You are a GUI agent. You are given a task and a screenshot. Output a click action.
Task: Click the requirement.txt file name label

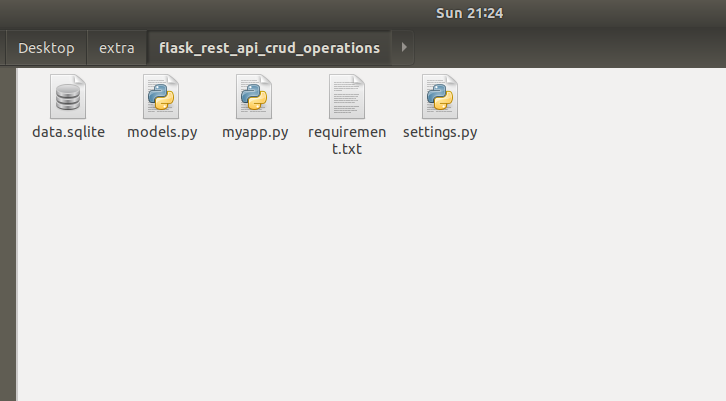click(347, 140)
